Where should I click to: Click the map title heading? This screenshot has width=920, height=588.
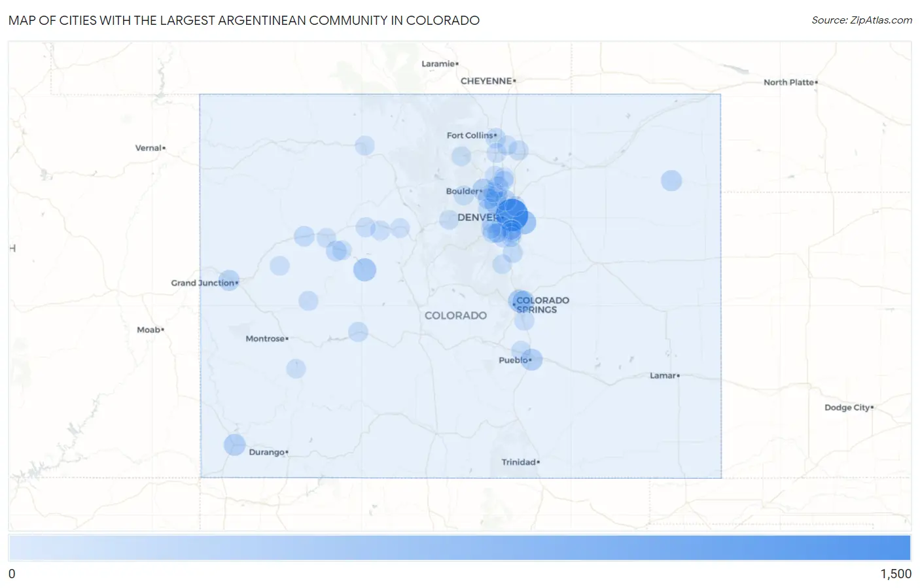[244, 20]
